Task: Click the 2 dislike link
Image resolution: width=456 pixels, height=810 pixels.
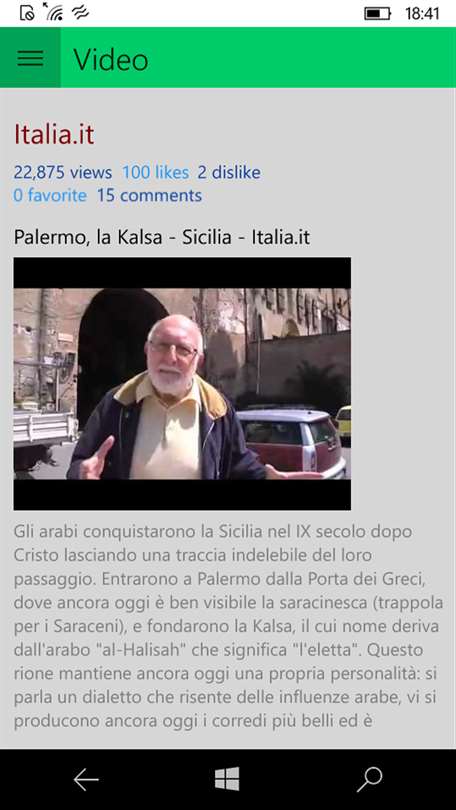Action: point(229,173)
